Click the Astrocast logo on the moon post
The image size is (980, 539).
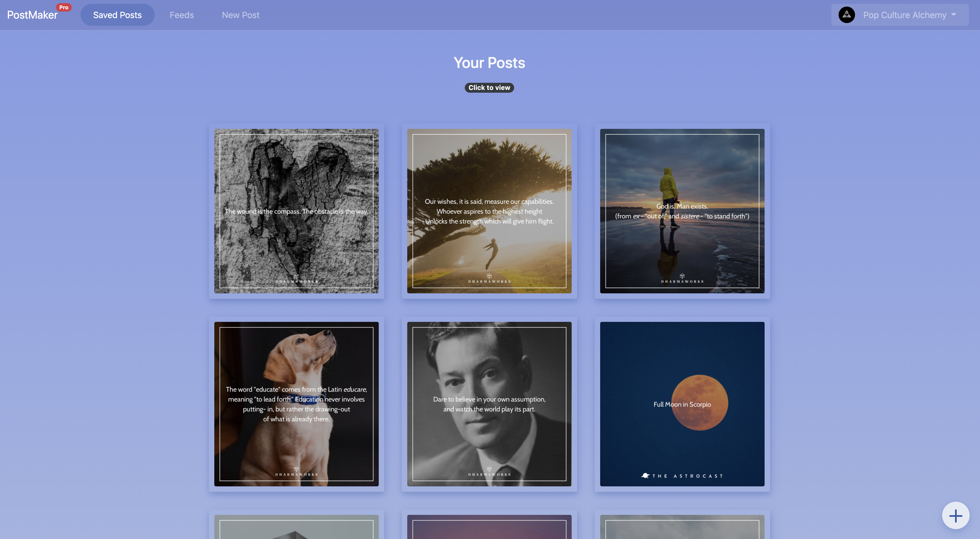pyautogui.click(x=682, y=475)
